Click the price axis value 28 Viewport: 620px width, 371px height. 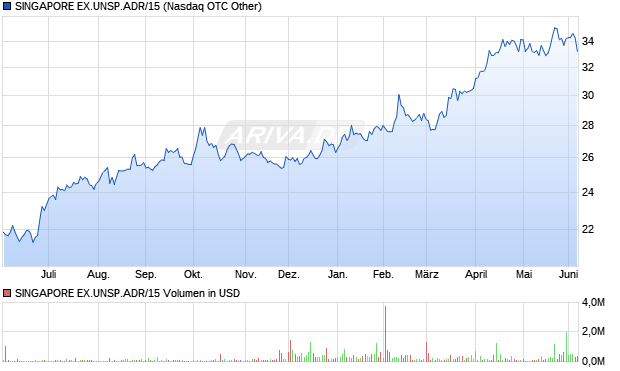588,125
